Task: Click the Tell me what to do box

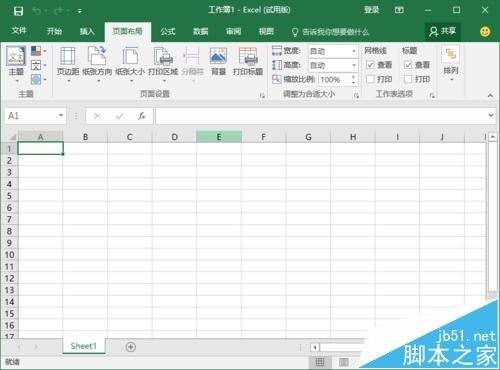Action: [x=331, y=32]
